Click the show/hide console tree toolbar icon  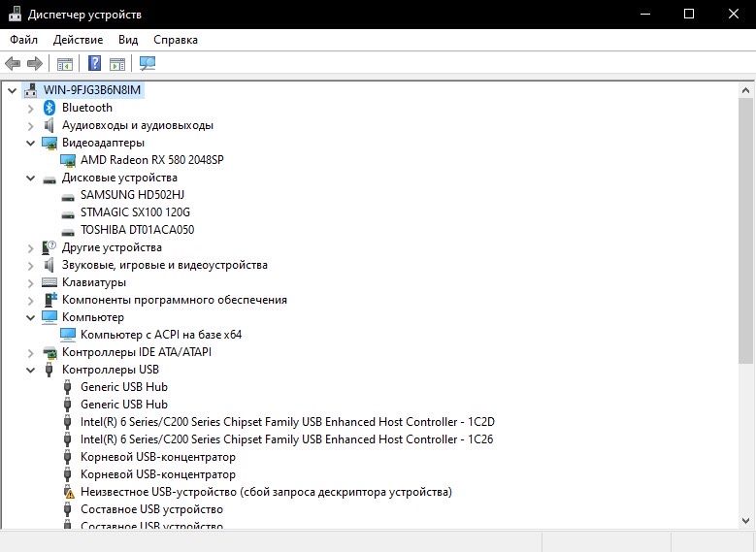[65, 64]
